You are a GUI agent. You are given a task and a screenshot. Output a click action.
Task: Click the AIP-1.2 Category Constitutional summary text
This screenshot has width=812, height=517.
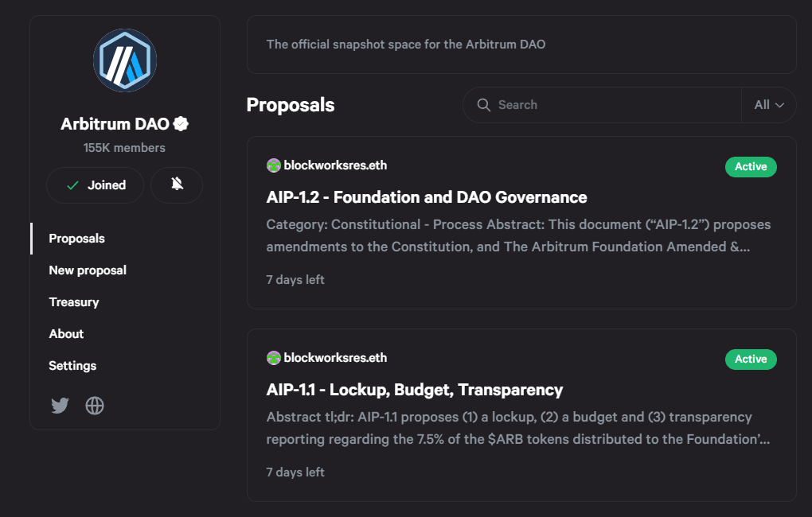518,235
